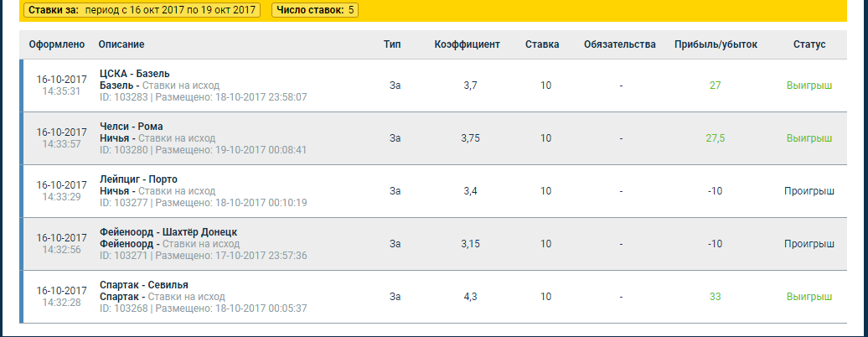Open the 'Фейеноорд - Шахтёр Донецк' bet
This screenshot has height=337, width=868.
169,232
